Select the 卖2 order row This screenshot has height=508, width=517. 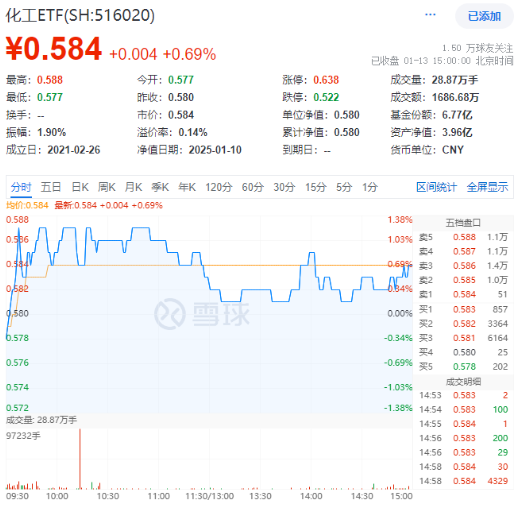point(463,280)
